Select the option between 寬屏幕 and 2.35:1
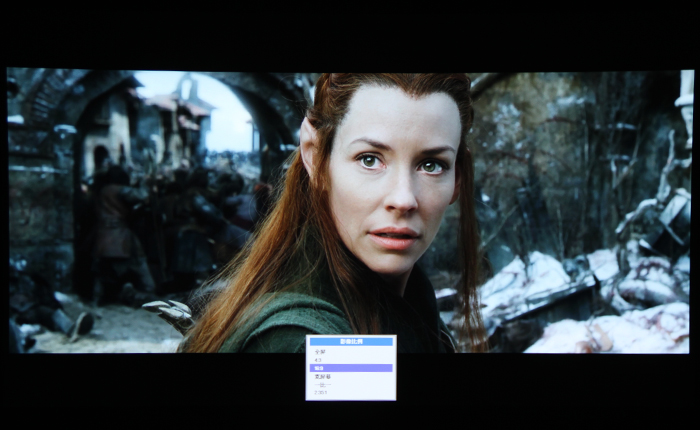Viewport: 700px width, 430px height. (x=322, y=384)
